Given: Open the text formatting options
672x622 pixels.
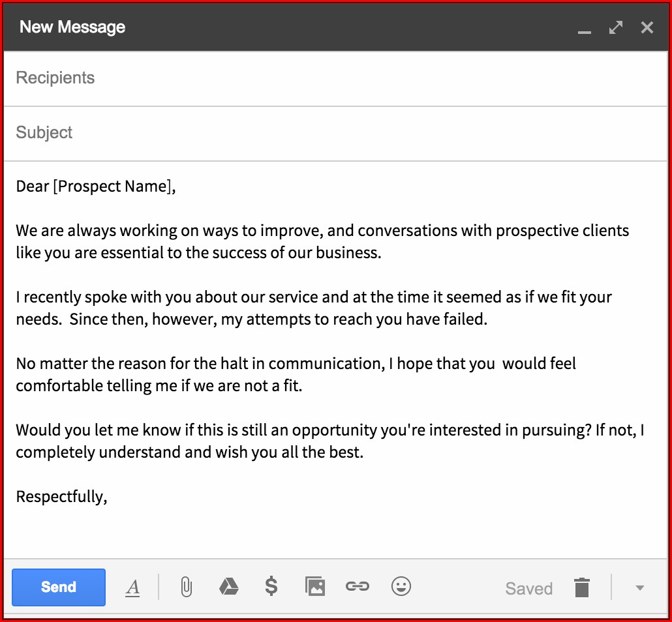Looking at the screenshot, I should click(133, 587).
